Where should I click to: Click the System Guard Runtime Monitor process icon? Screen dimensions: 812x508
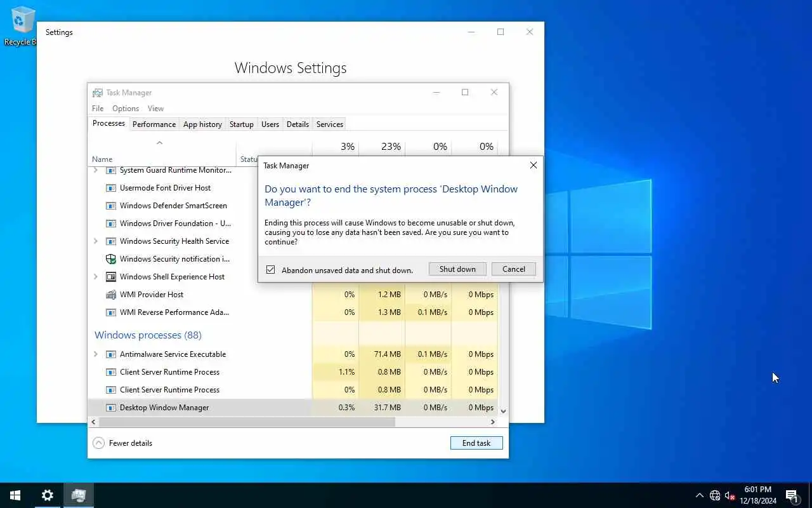111,170
